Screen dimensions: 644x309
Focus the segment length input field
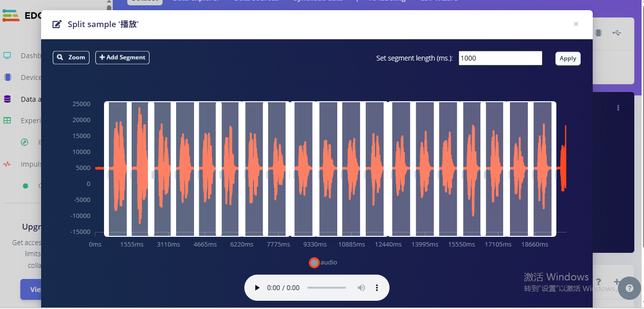point(500,58)
